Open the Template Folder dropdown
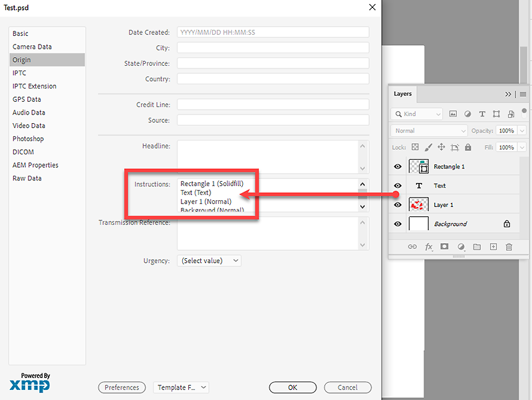The height and width of the screenshot is (400, 532). pos(181,387)
